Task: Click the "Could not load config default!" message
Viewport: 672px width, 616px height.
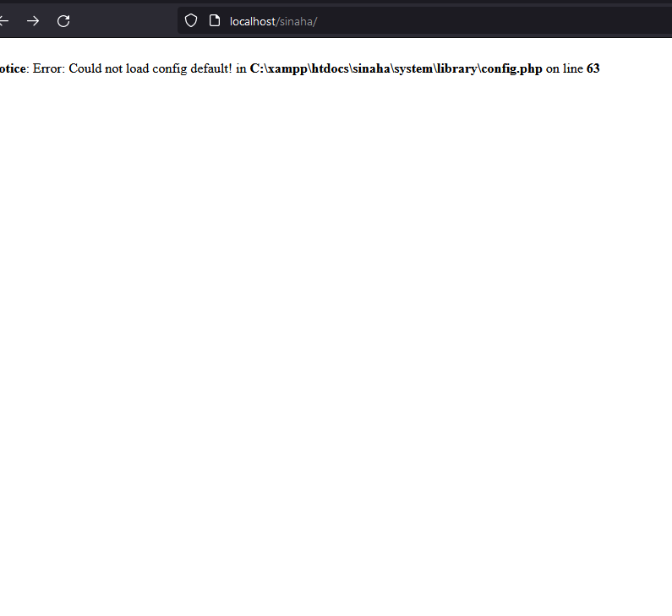Action: click(150, 68)
